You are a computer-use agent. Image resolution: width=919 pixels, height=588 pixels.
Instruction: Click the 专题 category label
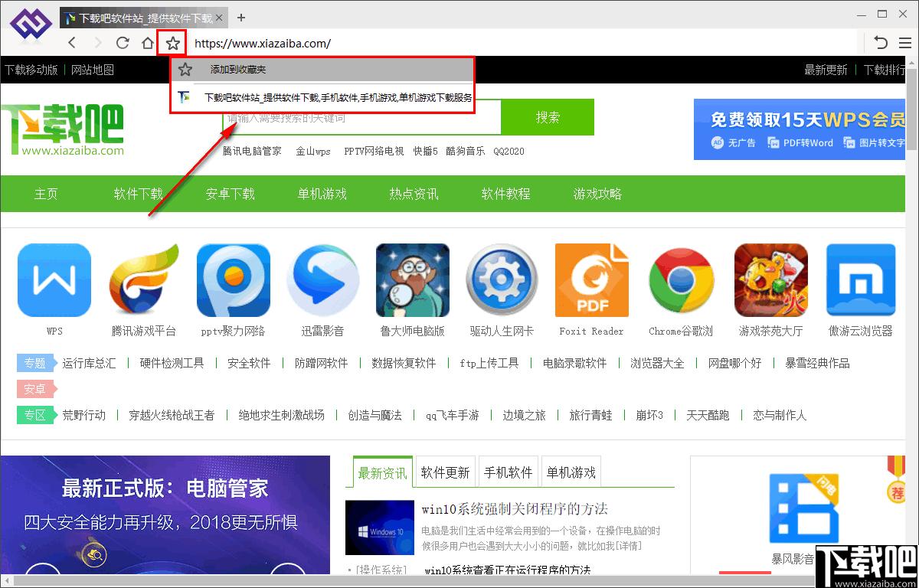(x=35, y=363)
